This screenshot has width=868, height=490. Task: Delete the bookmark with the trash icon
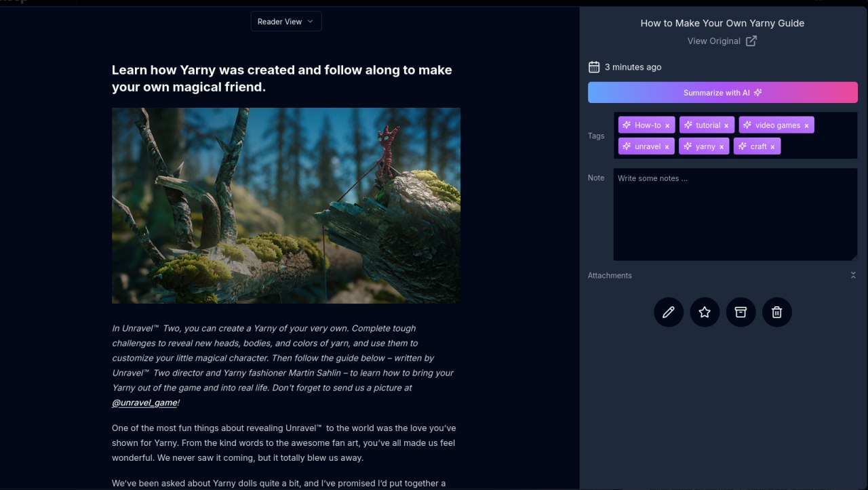(777, 312)
